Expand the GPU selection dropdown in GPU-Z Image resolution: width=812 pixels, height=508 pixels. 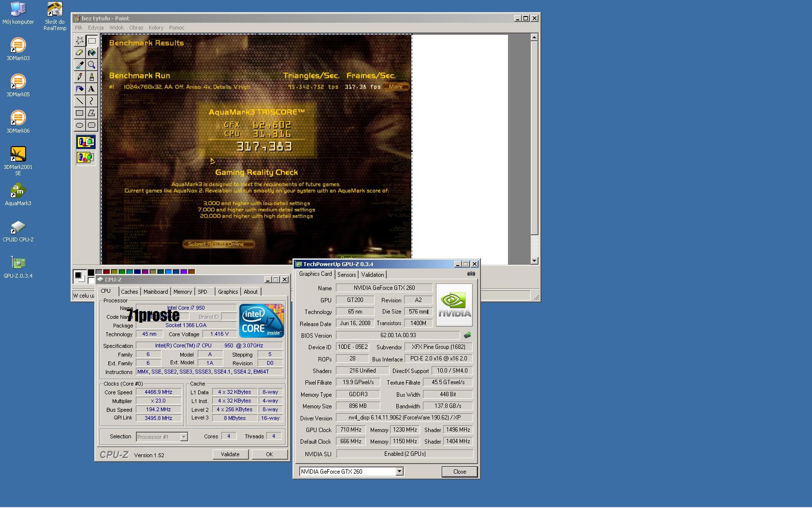(400, 471)
